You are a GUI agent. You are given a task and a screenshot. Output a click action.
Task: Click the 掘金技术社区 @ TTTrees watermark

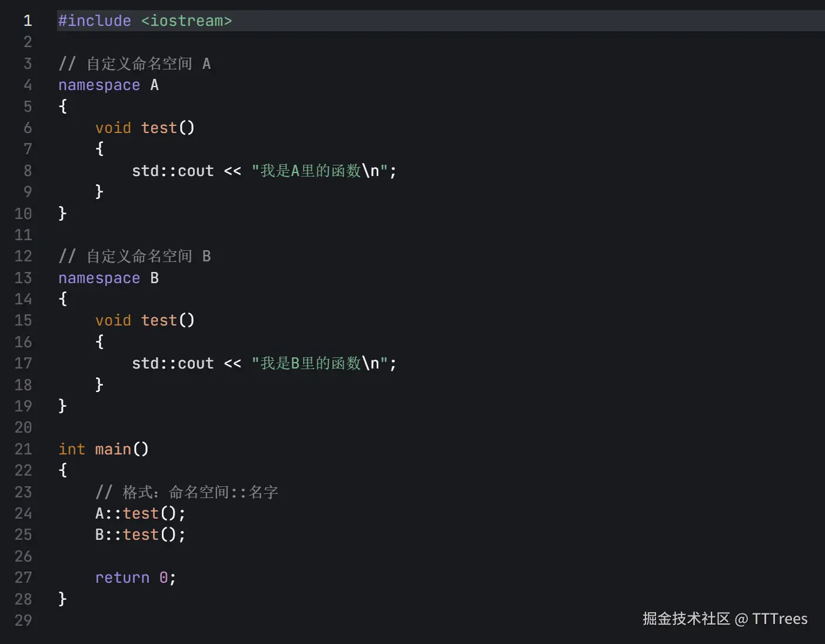pos(724,619)
